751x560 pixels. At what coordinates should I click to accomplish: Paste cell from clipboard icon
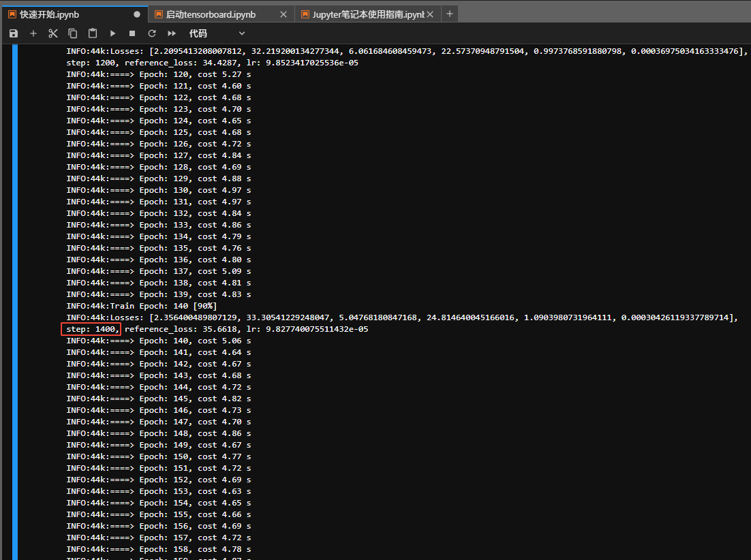point(93,33)
